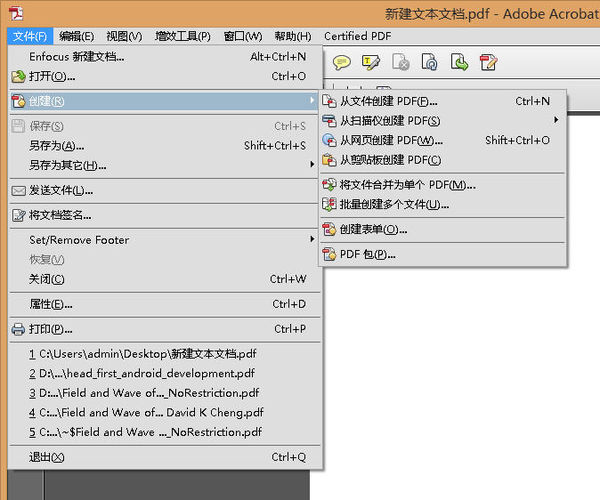600x500 pixels.
Task: Click the delete page toolbar icon
Action: [x=400, y=62]
